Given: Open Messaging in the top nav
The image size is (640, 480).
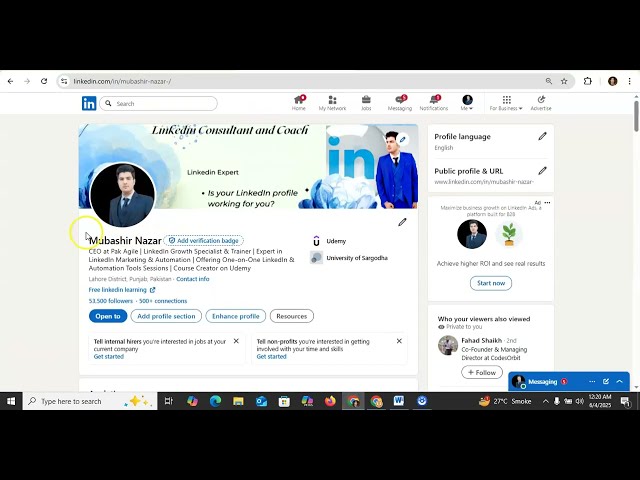Looking at the screenshot, I should (x=400, y=103).
